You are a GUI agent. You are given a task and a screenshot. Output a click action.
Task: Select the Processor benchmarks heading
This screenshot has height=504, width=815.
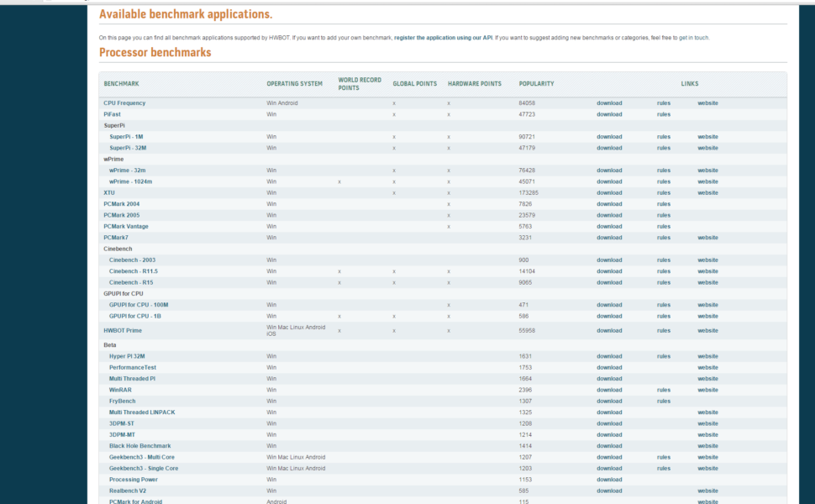click(x=155, y=52)
